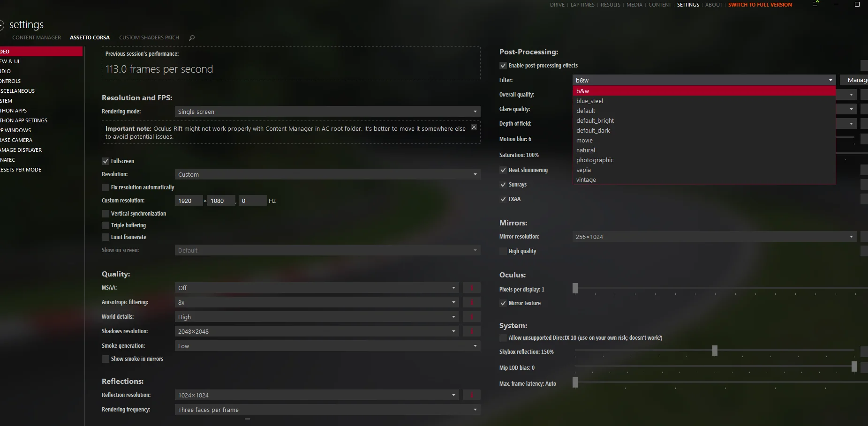Screen dimensions: 868x426
Task: Open the Drive section in top navigation
Action: 557,5
